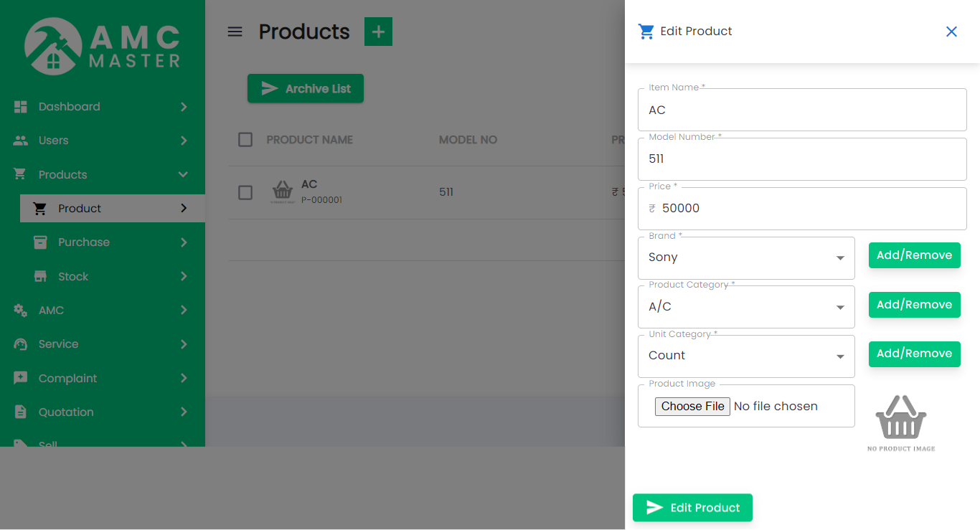Click the green plus button beside Products title
Image resolution: width=980 pixels, height=530 pixels.
point(378,32)
